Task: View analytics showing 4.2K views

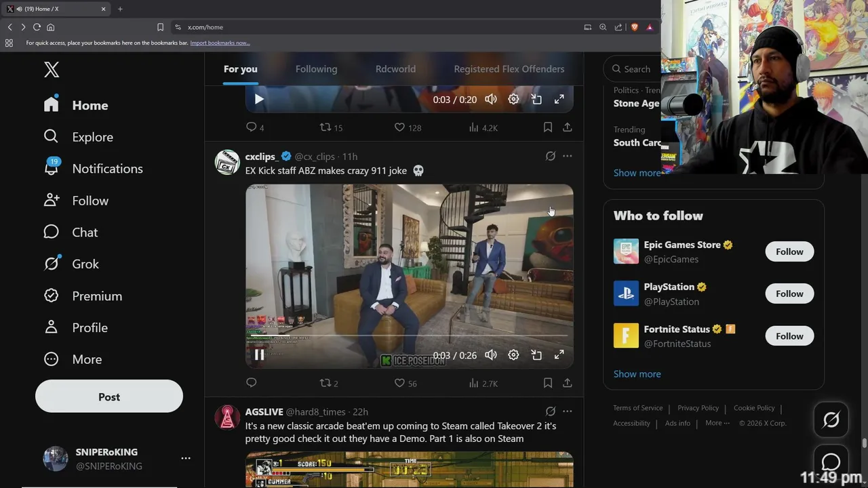Action: [483, 127]
